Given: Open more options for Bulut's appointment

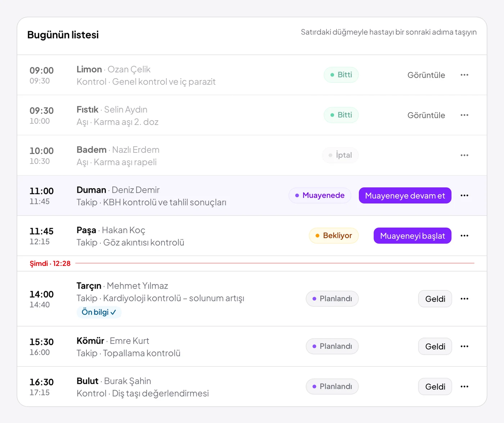Looking at the screenshot, I should click(464, 387).
